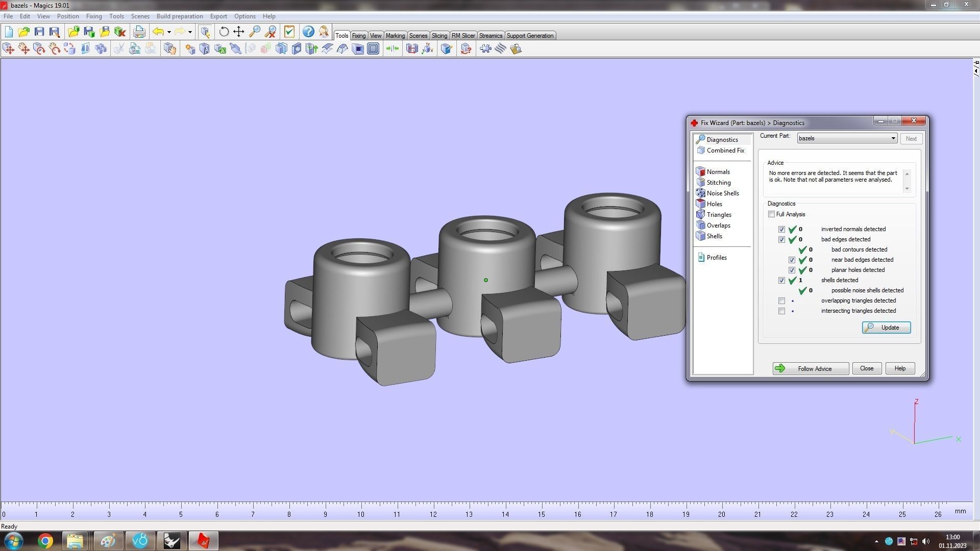Enable the Full Analysis checkbox
980x551 pixels.
coord(772,214)
